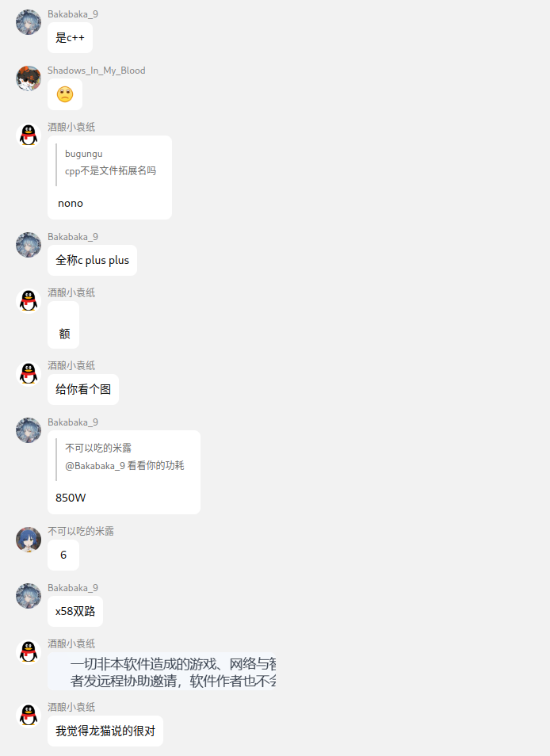Click the username Shadows_In_My_Blood
The image size is (550, 756).
point(97,71)
